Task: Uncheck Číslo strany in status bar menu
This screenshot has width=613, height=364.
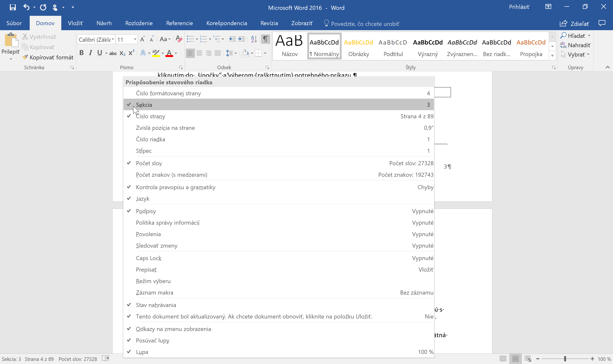Action: pos(278,116)
